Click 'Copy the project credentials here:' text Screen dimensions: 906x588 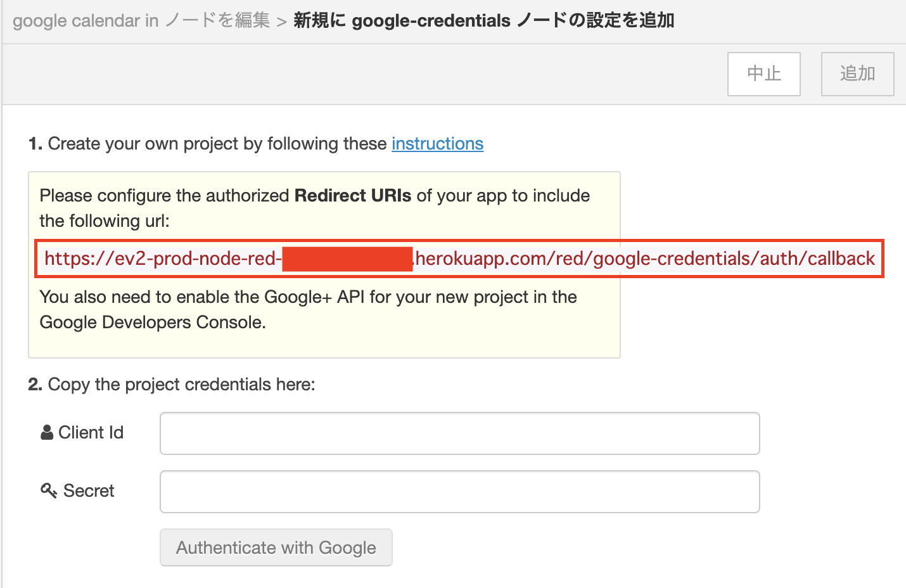pyautogui.click(x=181, y=385)
